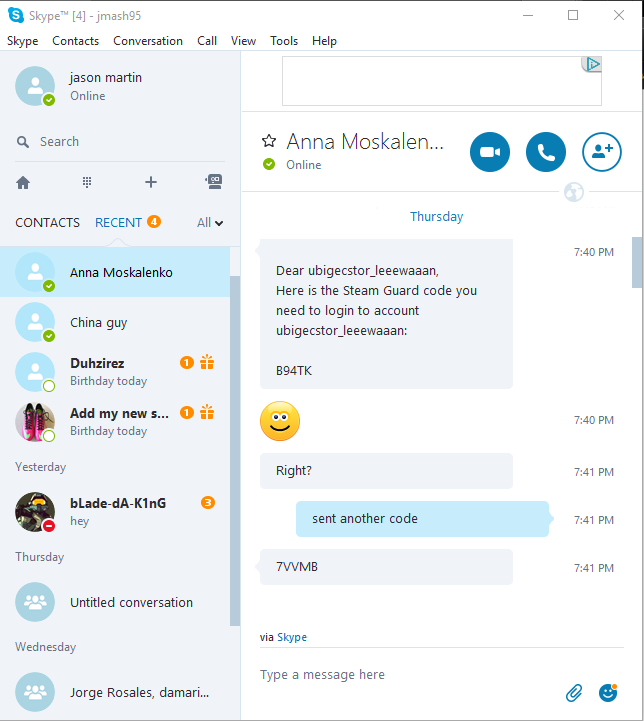Click the via Skype link
644x721 pixels.
(x=292, y=637)
